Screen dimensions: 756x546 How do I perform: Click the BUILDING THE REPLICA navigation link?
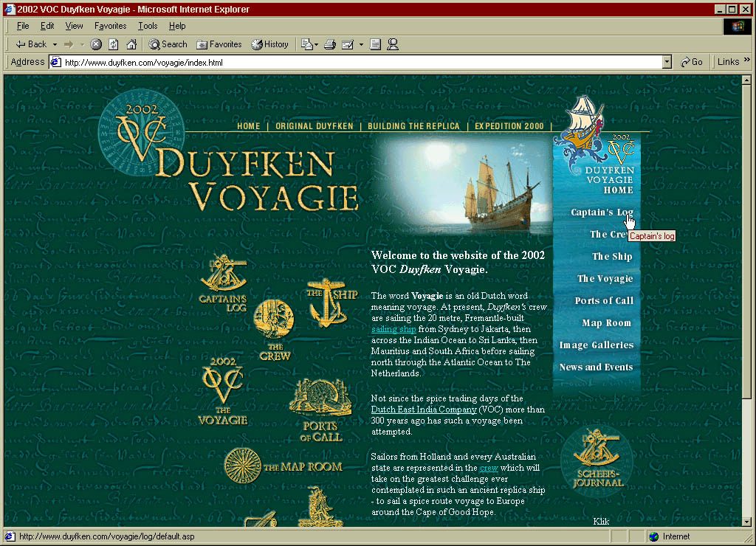[413, 125]
